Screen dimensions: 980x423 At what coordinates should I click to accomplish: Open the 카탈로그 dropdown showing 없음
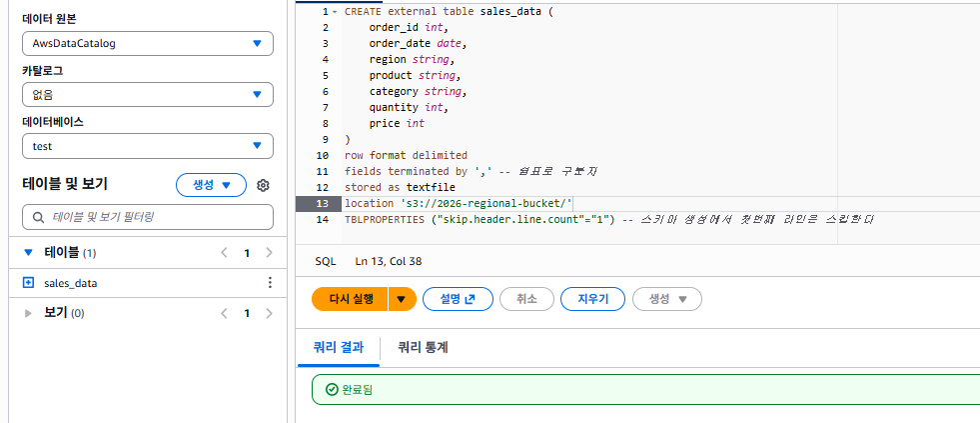(x=148, y=94)
